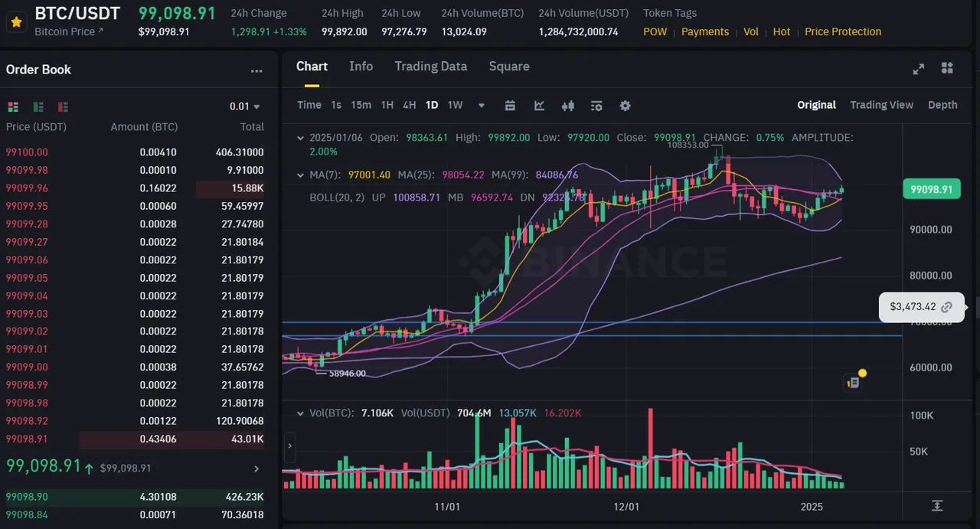
Task: Show both bids and asks in order book
Action: pyautogui.click(x=13, y=106)
